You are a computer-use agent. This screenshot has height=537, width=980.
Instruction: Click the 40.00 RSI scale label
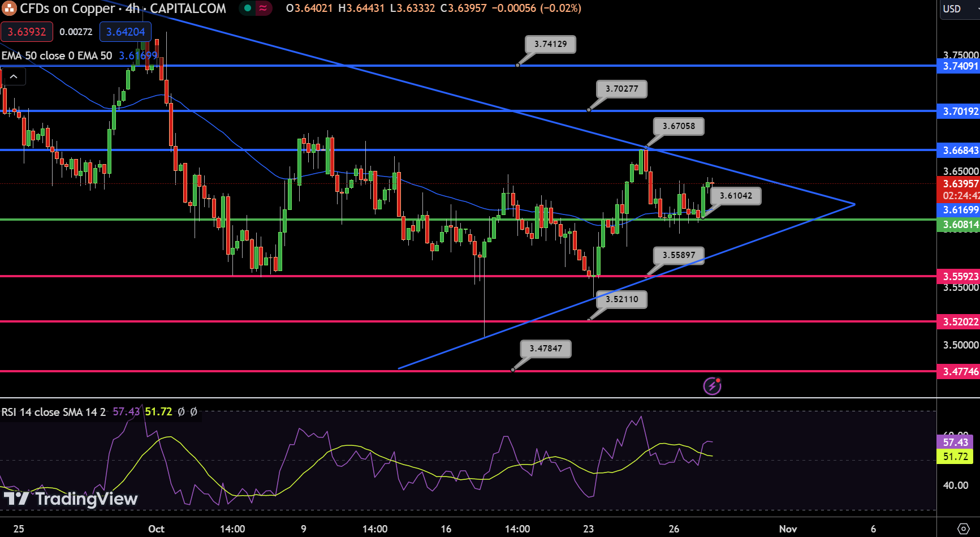[956, 486]
